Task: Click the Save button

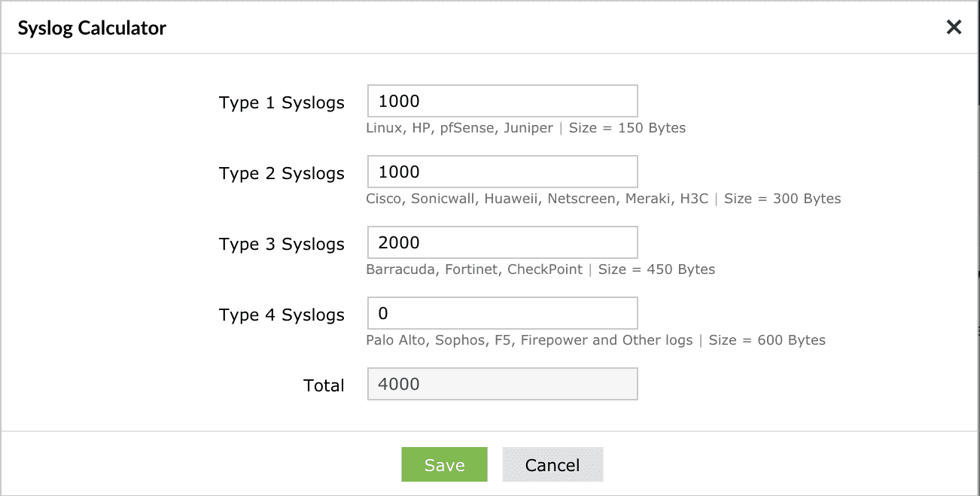Action: 444,464
